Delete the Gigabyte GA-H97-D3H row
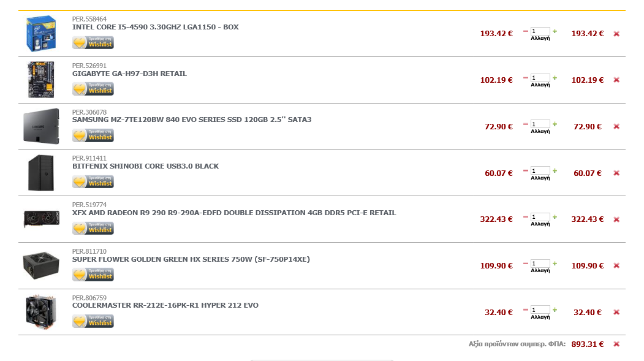Image resolution: width=644 pixels, height=361 pixels. [x=616, y=80]
